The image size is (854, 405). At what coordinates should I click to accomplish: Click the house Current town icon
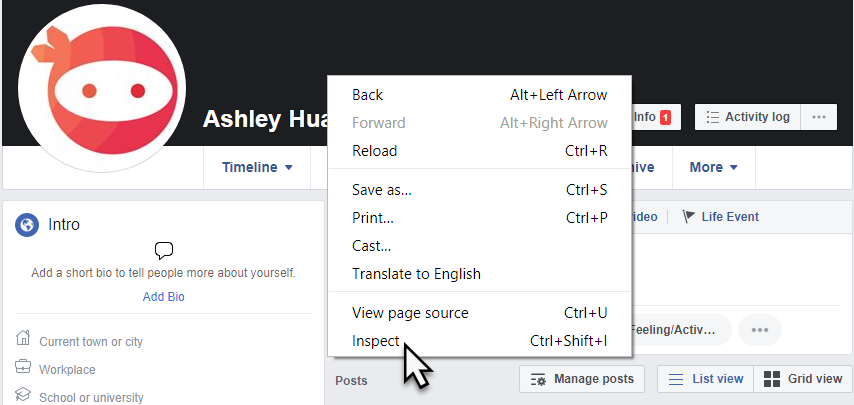pos(23,338)
